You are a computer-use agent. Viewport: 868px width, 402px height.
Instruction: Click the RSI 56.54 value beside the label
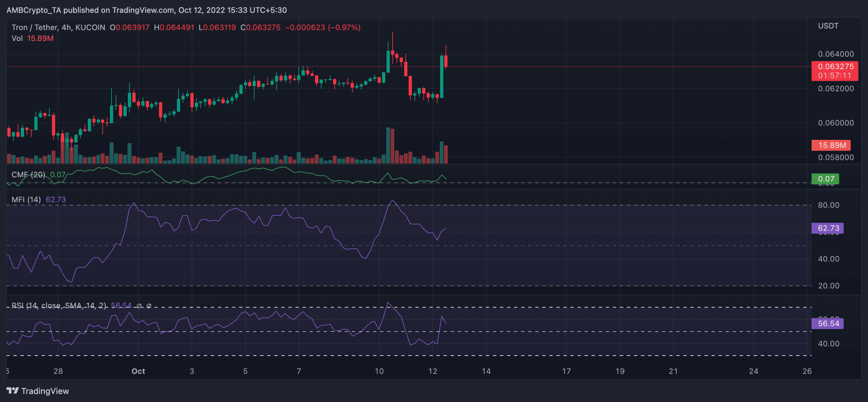pos(121,305)
